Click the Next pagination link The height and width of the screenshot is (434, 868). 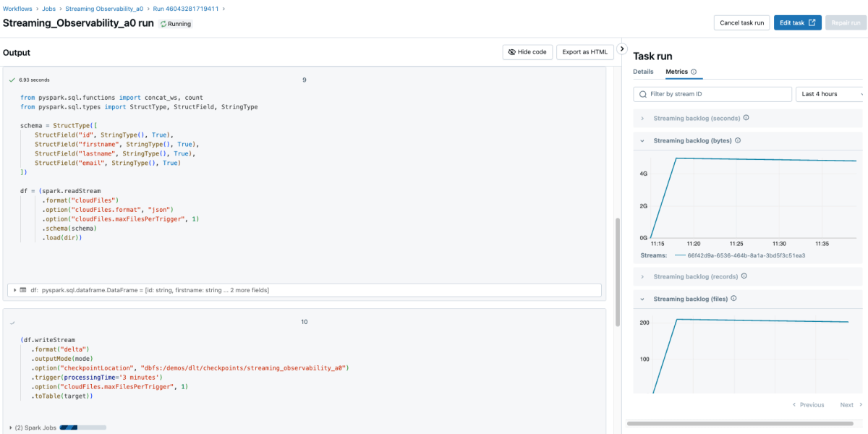[x=850, y=405]
